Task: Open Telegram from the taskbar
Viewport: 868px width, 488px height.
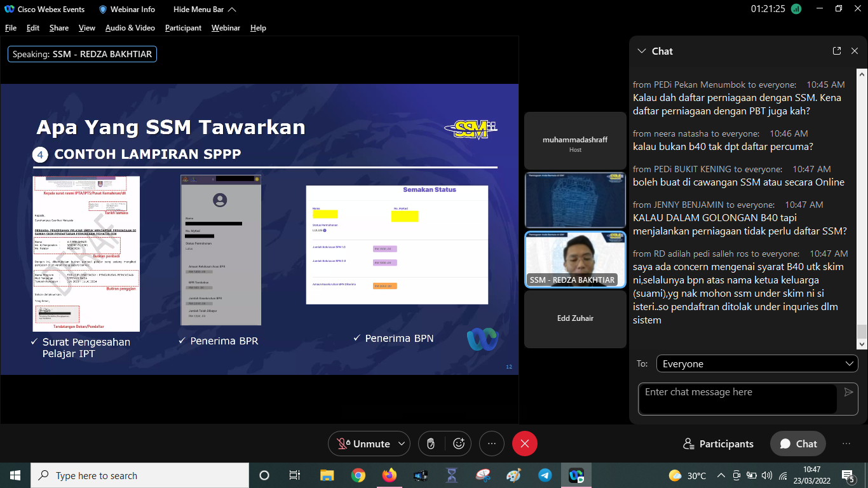Action: click(x=545, y=475)
